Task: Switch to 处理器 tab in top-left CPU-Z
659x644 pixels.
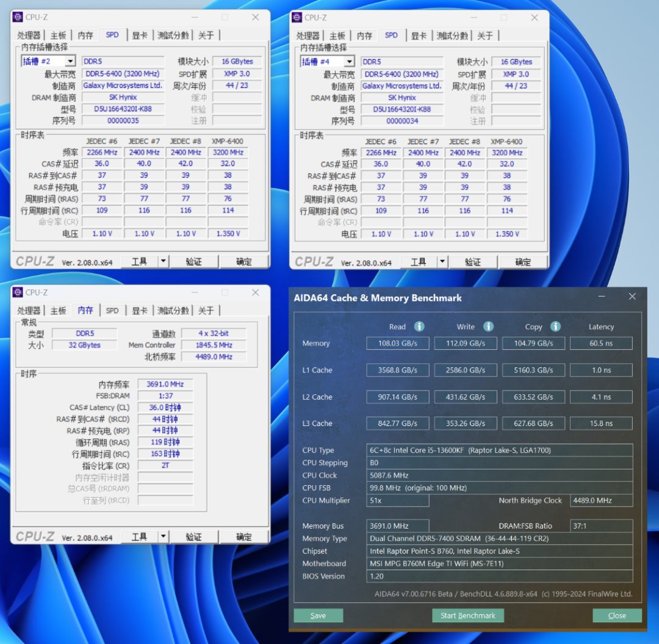Action: (x=29, y=35)
